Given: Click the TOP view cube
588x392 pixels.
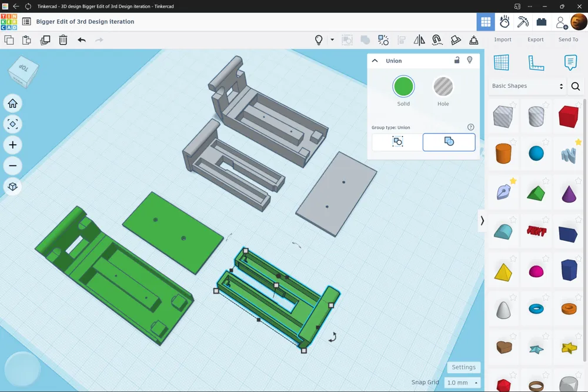Looking at the screenshot, I should click(x=24, y=72).
